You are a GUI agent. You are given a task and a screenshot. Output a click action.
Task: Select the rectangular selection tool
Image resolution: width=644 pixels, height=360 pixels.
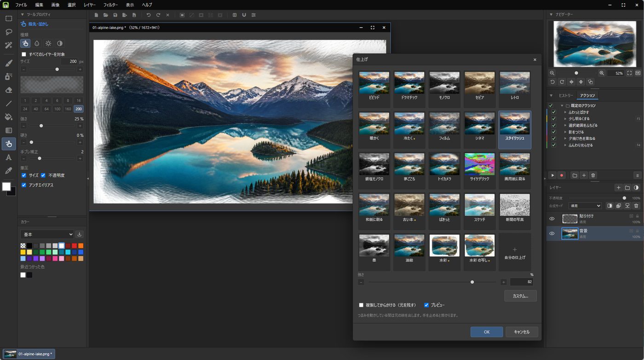(x=8, y=19)
